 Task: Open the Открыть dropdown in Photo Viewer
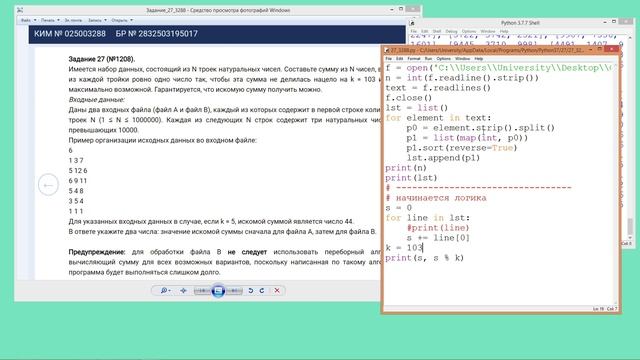[122, 20]
